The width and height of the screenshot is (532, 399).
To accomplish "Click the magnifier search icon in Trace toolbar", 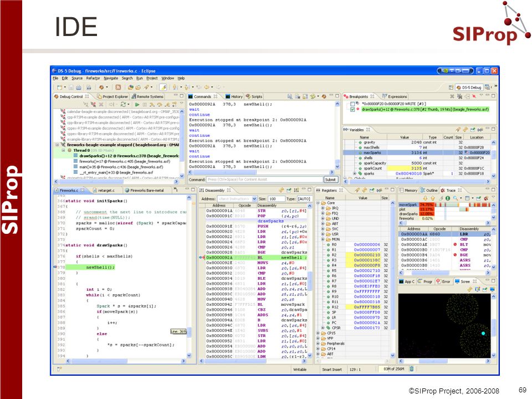I will [x=456, y=198].
